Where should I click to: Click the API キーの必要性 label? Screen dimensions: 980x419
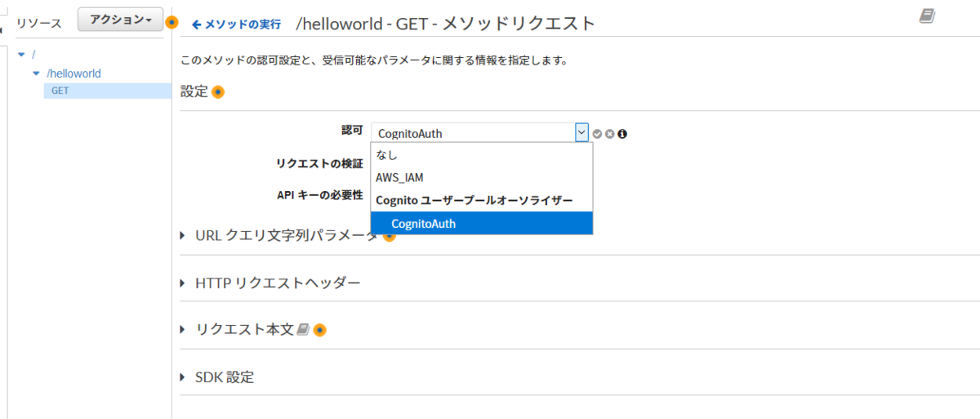[x=320, y=195]
